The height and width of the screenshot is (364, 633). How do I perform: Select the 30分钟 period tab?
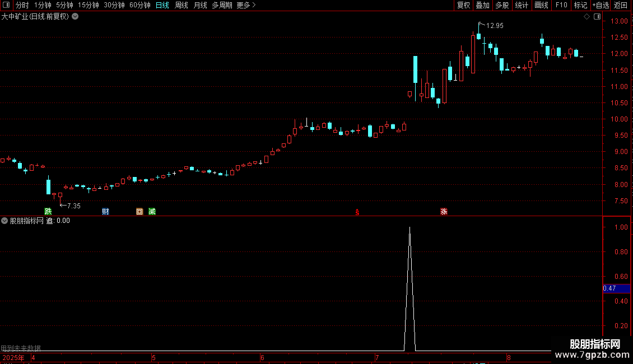114,5
